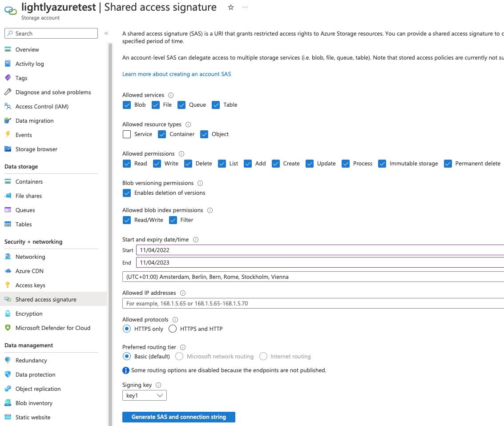
Task: Click the Data migration icon
Action: tap(8, 121)
